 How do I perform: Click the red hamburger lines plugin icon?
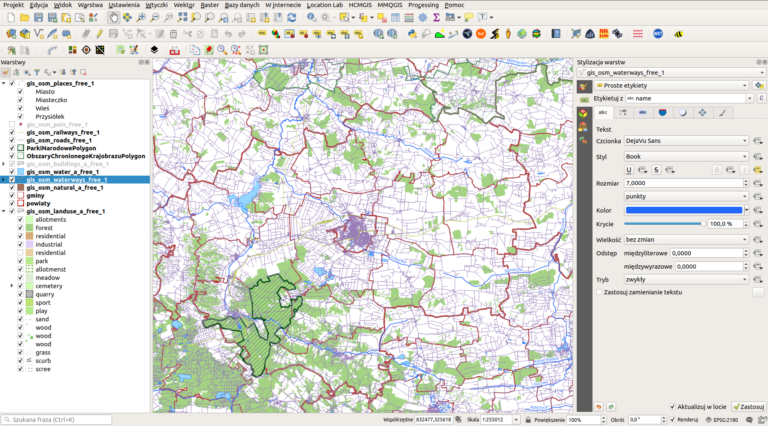point(637,34)
